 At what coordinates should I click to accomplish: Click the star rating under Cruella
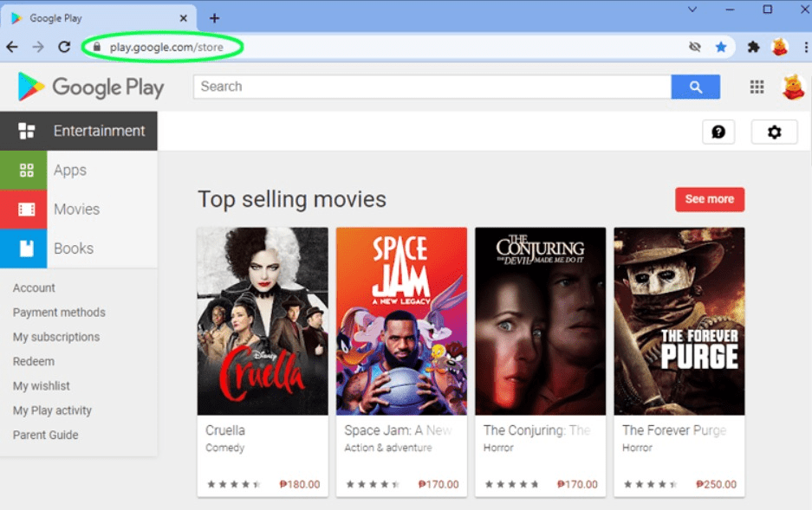point(233,485)
